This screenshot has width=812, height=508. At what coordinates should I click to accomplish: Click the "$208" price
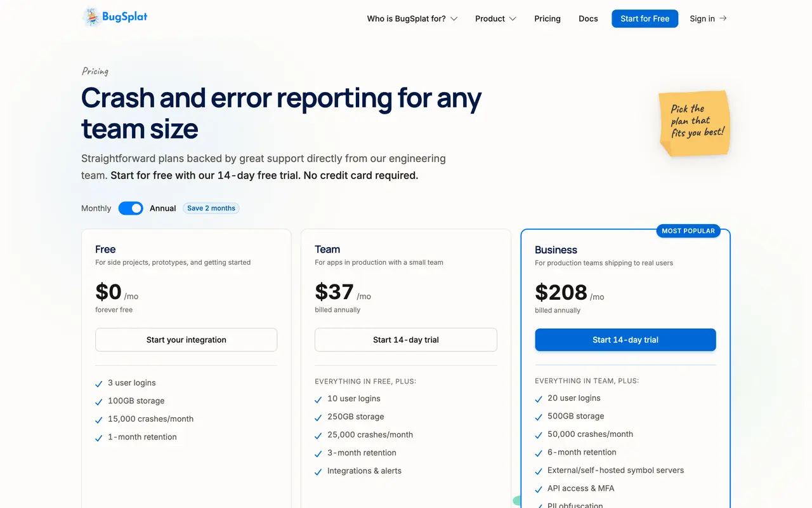point(561,293)
